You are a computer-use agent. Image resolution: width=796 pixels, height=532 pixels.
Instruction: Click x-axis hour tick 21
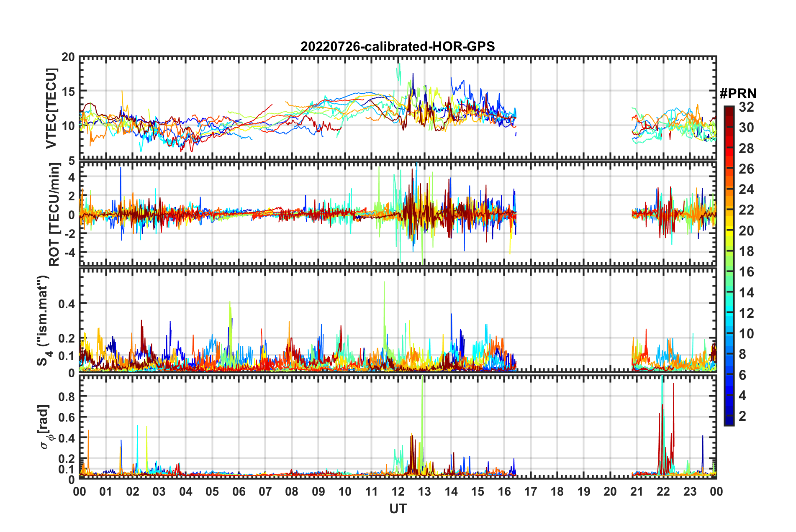pos(637,491)
